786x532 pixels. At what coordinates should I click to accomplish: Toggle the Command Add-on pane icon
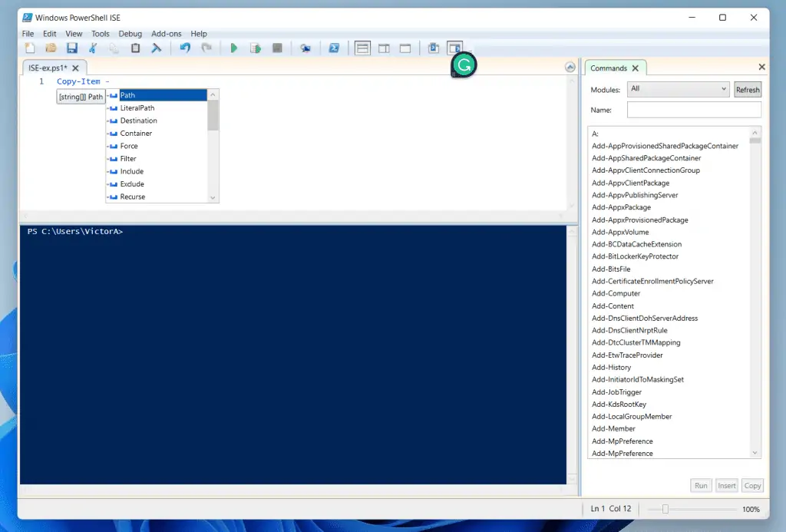454,48
